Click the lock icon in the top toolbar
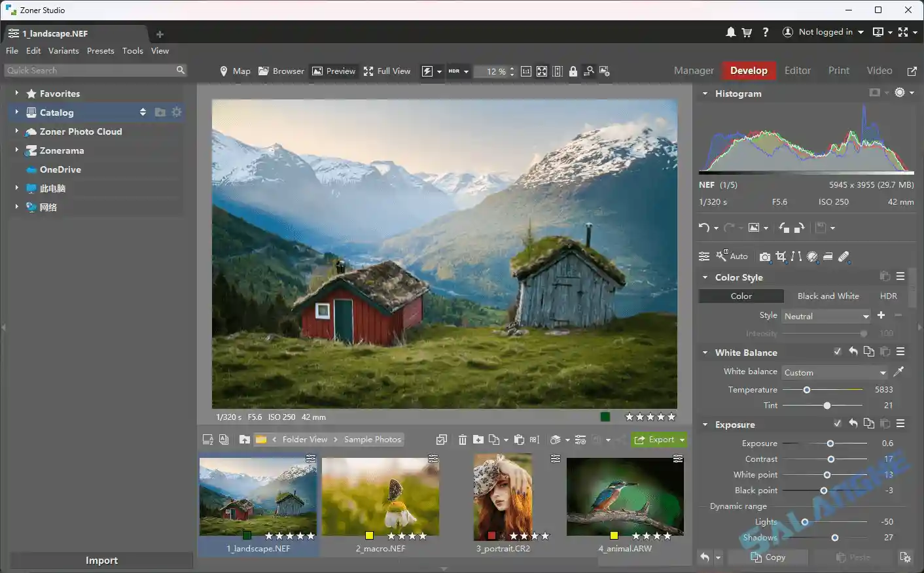Image resolution: width=924 pixels, height=573 pixels. tap(573, 71)
